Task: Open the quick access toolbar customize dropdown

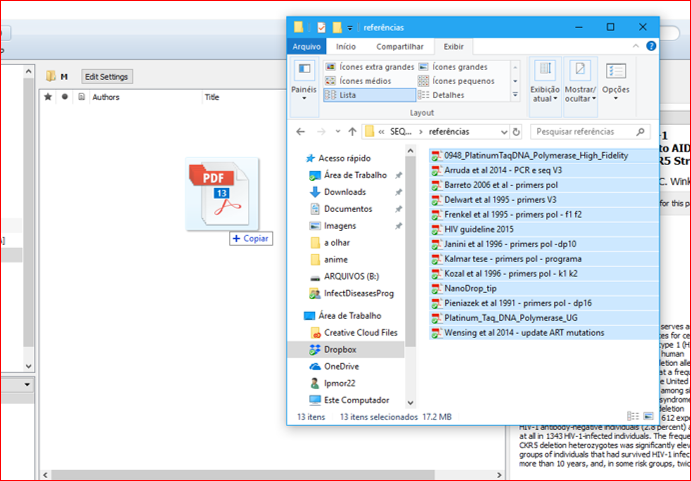Action: pos(349,28)
